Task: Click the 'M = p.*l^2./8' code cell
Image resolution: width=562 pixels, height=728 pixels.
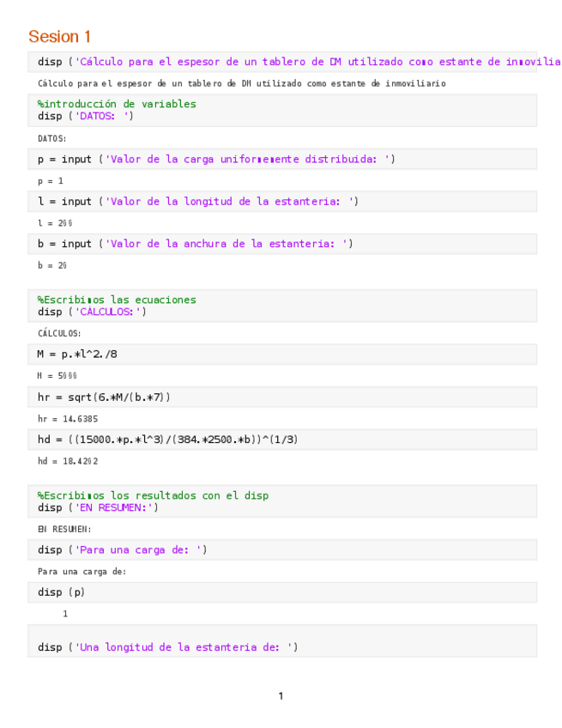Action: (x=78, y=354)
